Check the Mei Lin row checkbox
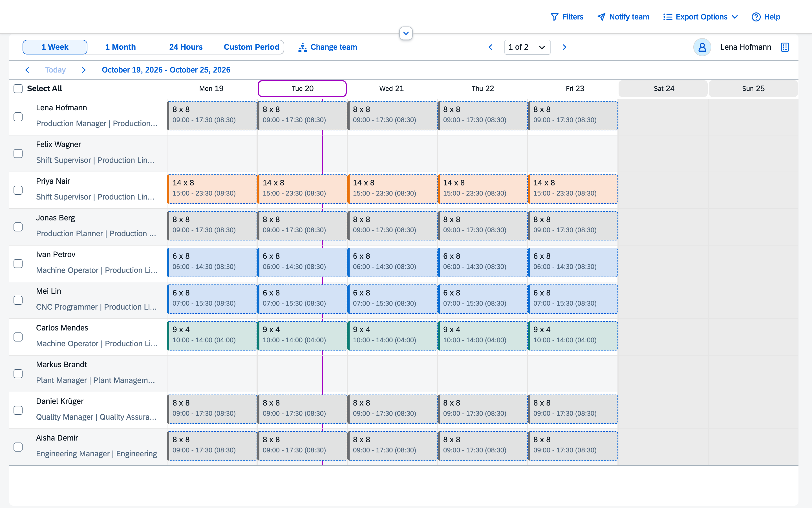 click(x=18, y=300)
